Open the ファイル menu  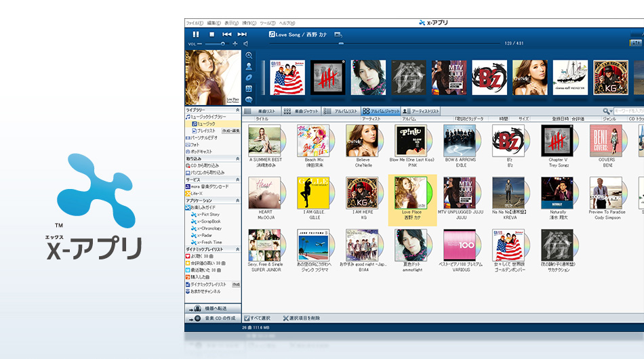[195, 23]
